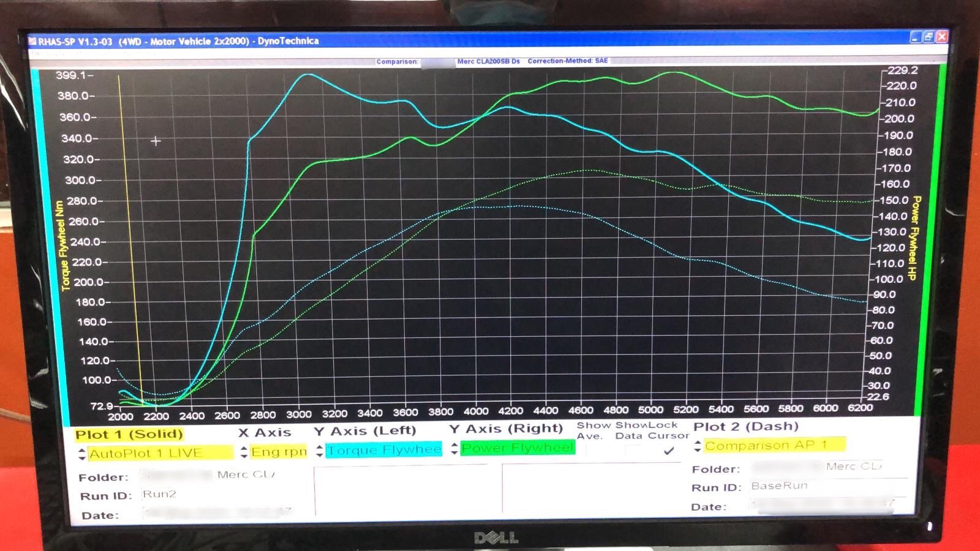
Task: Click the '229.2' right axis maximum value
Action: [x=902, y=70]
